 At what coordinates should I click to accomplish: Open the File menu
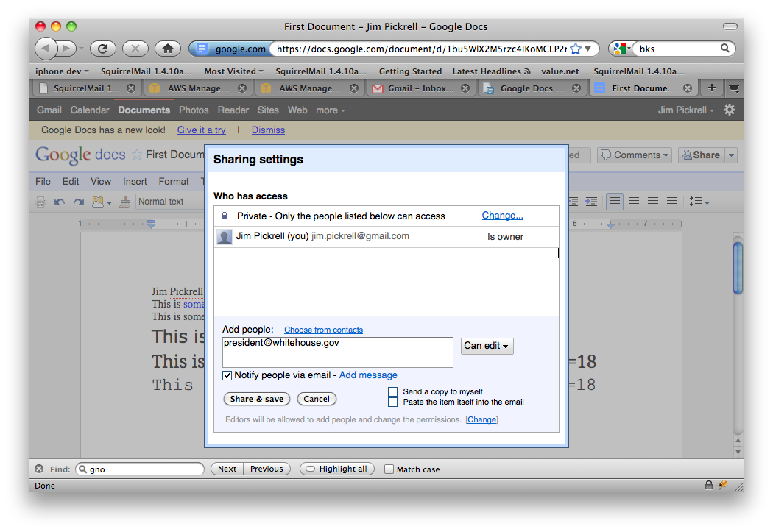click(x=43, y=181)
